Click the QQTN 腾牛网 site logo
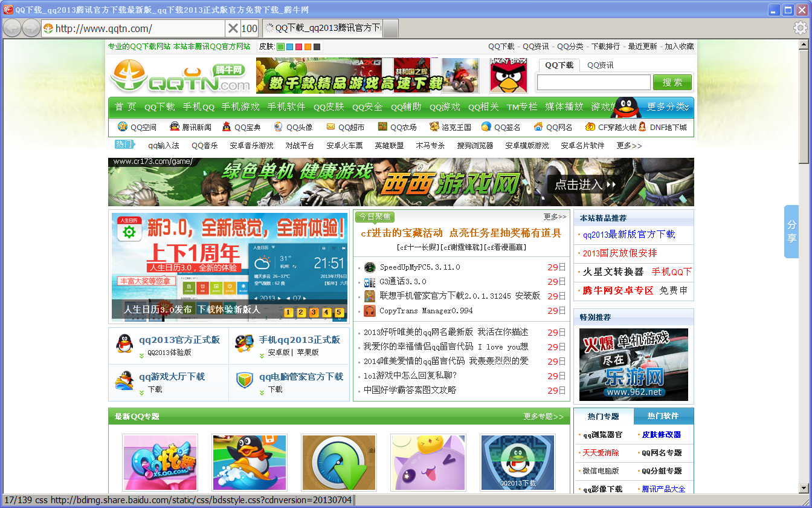The height and width of the screenshot is (508, 812). (181, 77)
